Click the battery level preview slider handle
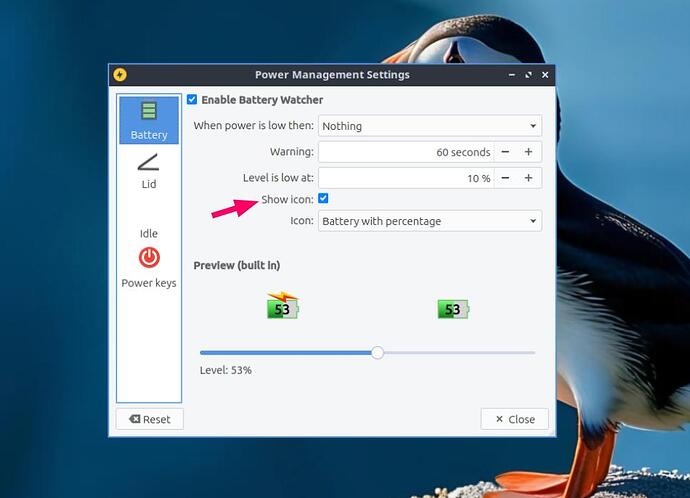 (377, 352)
